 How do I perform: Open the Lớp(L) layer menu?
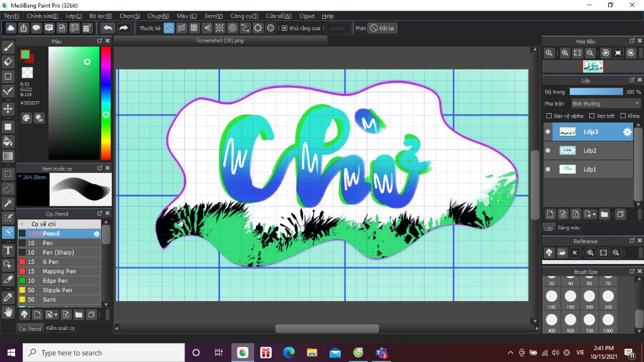coord(74,16)
